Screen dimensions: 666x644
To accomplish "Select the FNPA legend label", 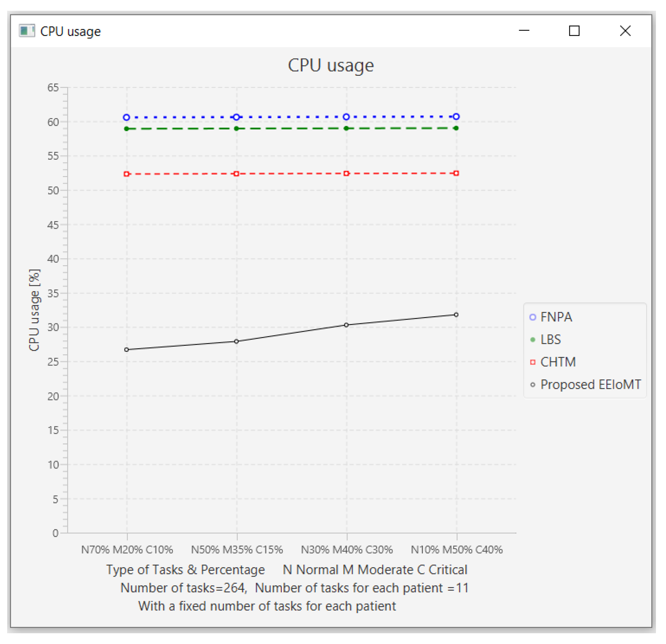I will [x=556, y=317].
